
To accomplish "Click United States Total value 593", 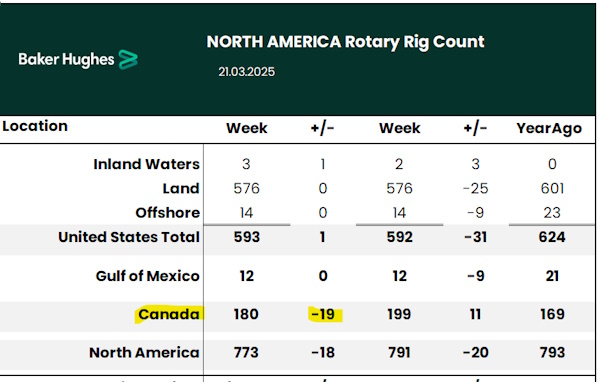I will click(x=247, y=237).
